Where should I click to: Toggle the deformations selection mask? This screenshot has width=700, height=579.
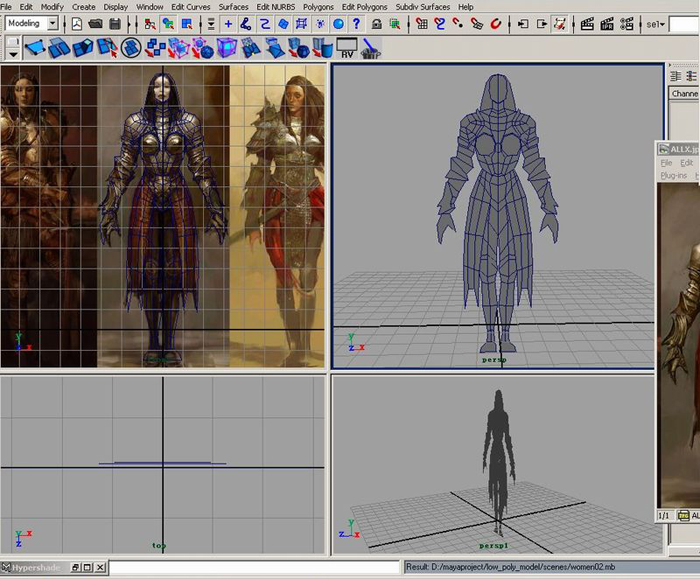point(301,24)
